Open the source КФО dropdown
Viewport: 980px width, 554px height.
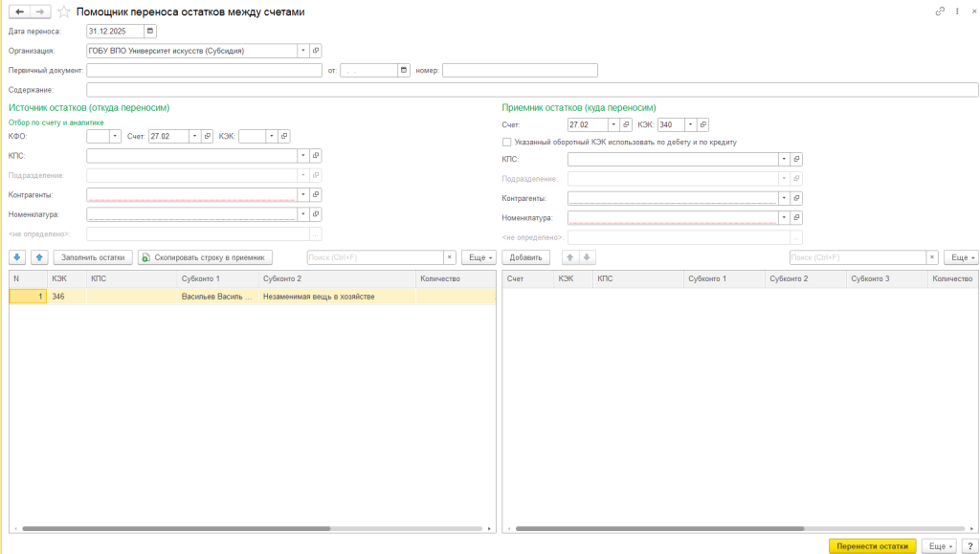pyautogui.click(x=117, y=137)
